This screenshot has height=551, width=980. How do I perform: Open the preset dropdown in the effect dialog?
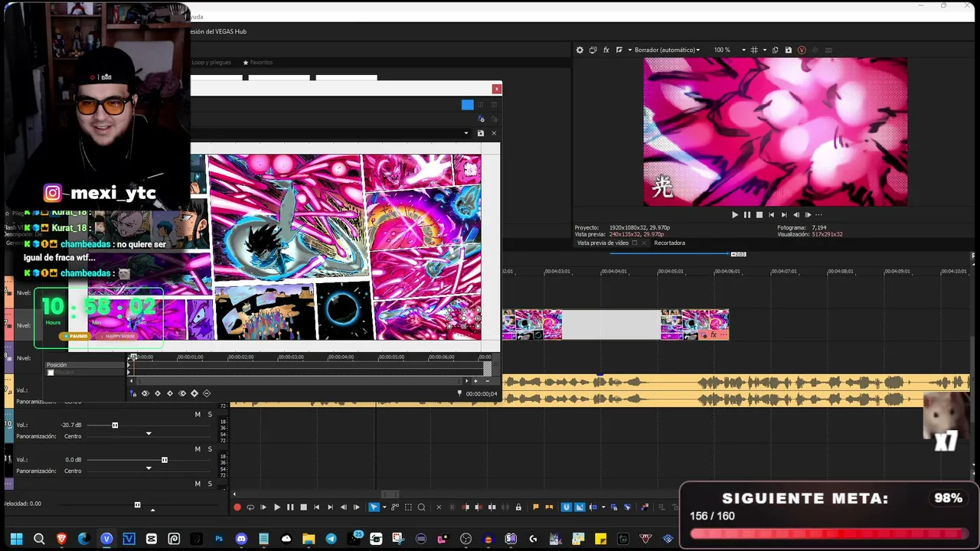466,133
